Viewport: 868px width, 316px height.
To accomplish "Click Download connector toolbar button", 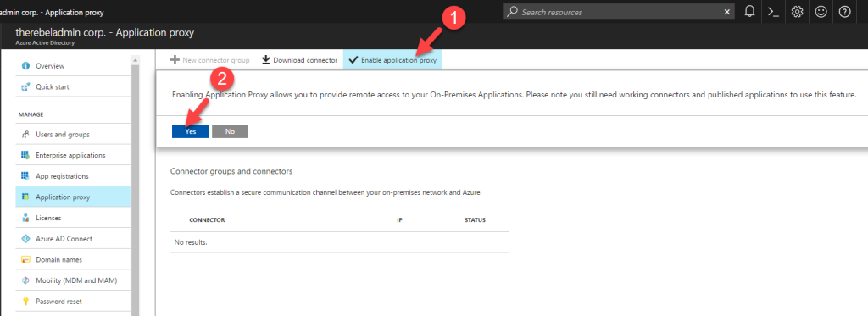I will pyautogui.click(x=299, y=60).
